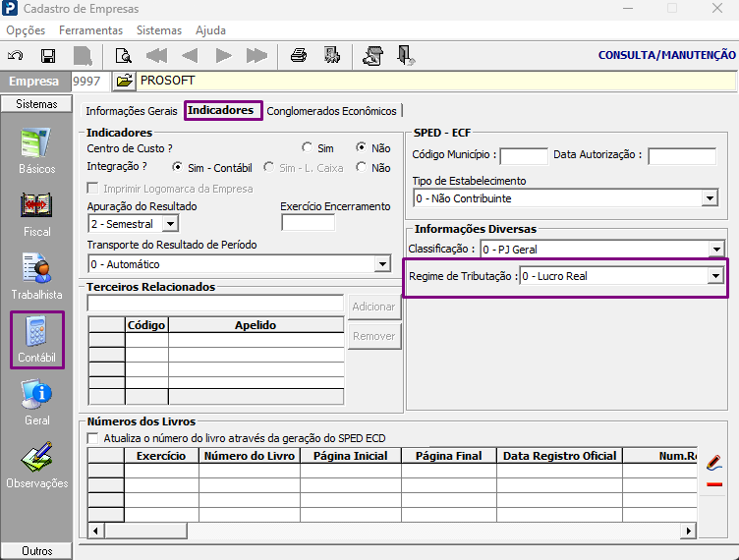739x560 pixels.
Task: Enable updating book number via SPED ECD
Action: [x=92, y=438]
